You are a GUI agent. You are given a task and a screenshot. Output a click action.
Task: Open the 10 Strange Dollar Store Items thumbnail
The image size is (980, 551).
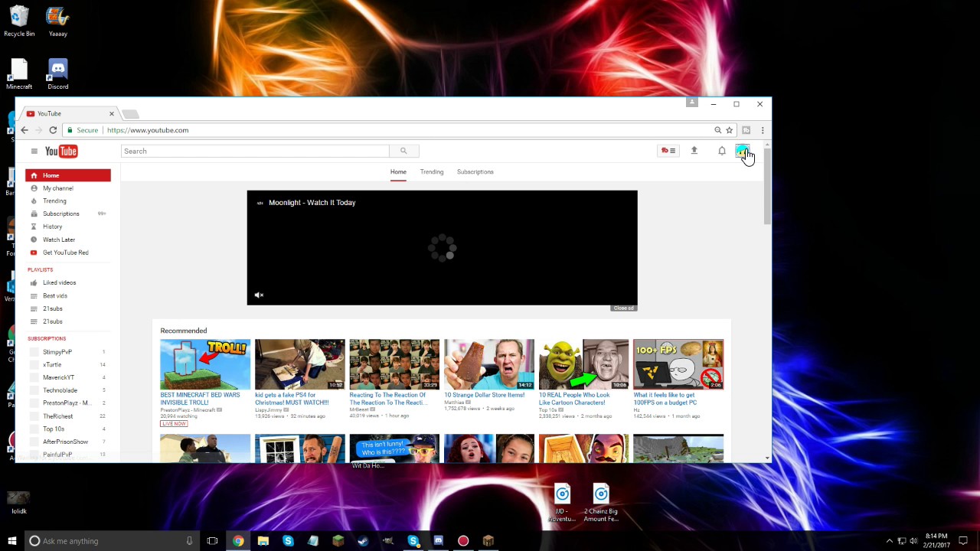click(x=489, y=364)
